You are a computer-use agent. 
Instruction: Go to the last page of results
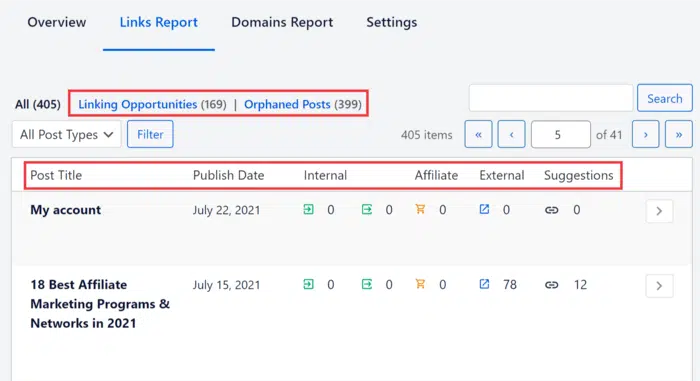679,134
